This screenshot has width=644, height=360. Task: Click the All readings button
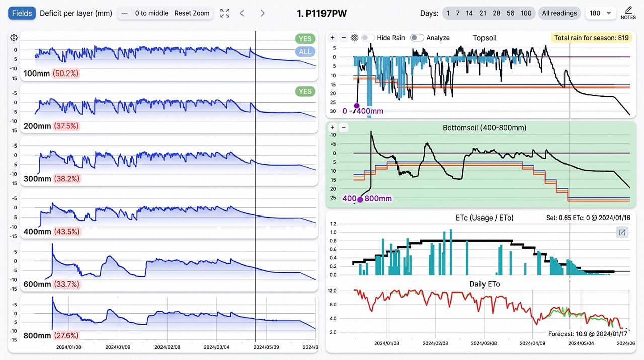pyautogui.click(x=559, y=13)
